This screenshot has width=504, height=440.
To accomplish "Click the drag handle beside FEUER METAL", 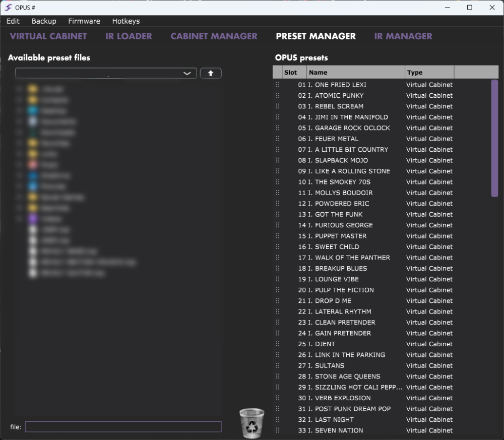I will tap(277, 139).
